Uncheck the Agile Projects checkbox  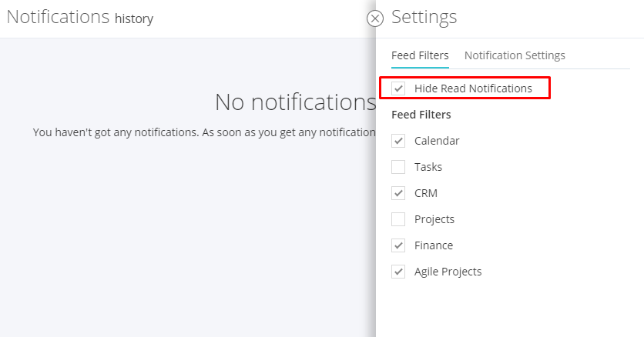coord(398,272)
